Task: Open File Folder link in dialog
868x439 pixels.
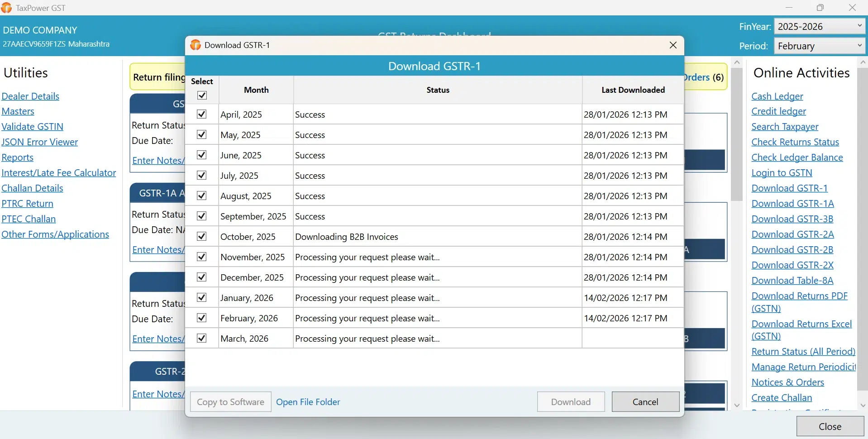Action: (x=308, y=402)
